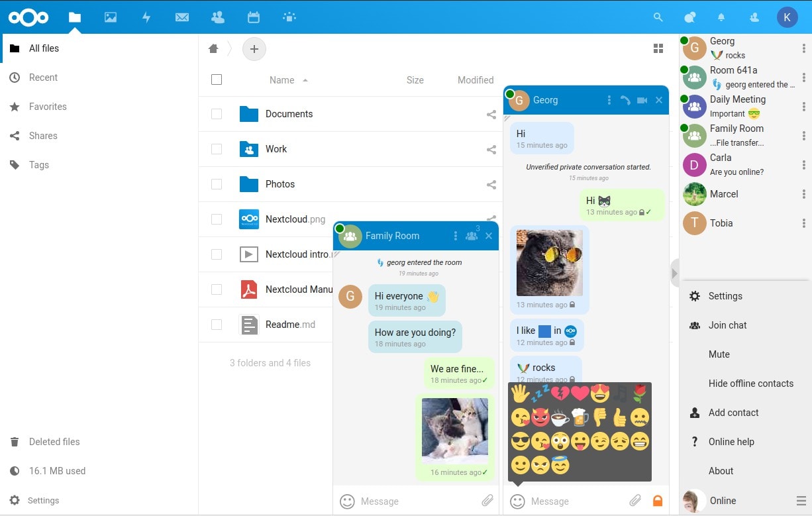Attach a file in Family Room chat
The image size is (812, 516).
point(487,501)
